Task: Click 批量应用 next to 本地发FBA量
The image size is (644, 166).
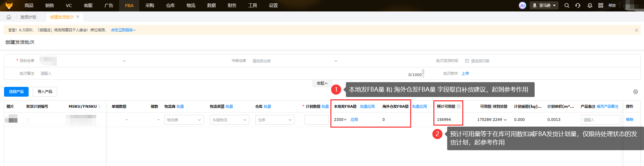Action: coord(367,106)
